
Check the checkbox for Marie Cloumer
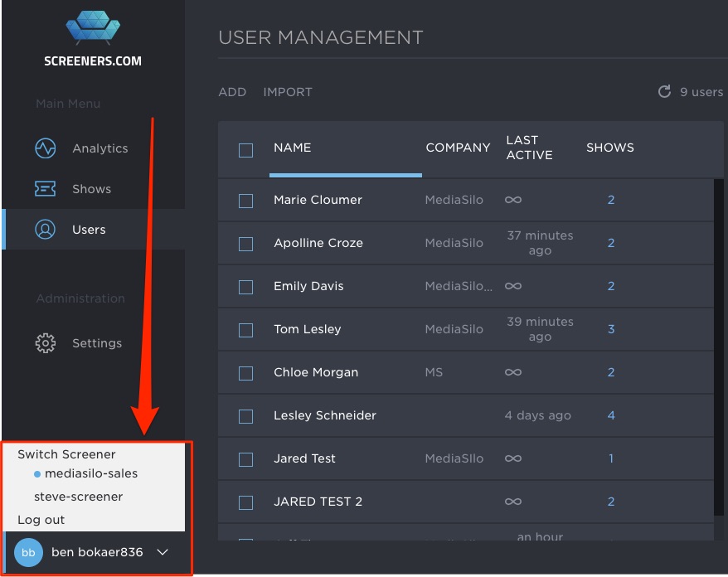tap(245, 200)
